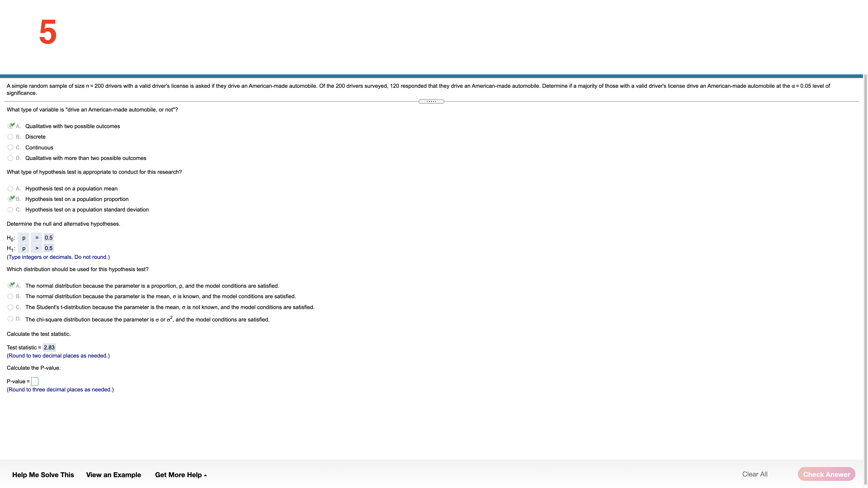Choose Hypothesis test on population standard deviation
868x488 pixels.
point(11,209)
